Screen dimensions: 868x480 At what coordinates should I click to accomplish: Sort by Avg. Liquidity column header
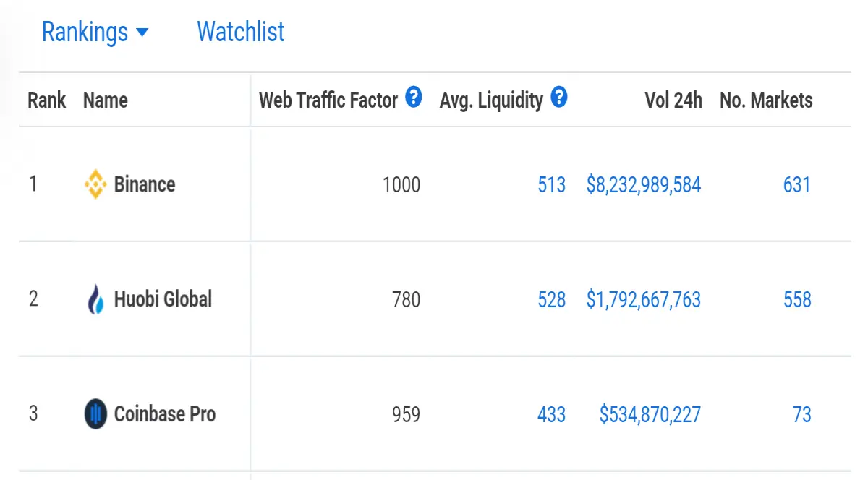point(491,100)
